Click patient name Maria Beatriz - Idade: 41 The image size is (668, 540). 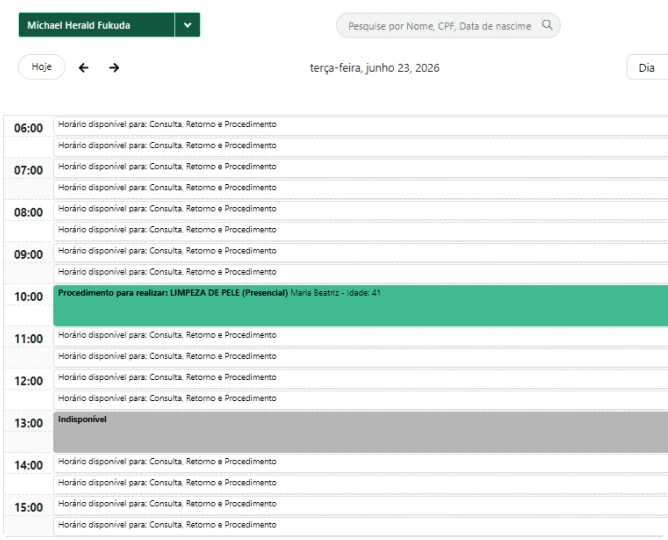tap(335, 293)
